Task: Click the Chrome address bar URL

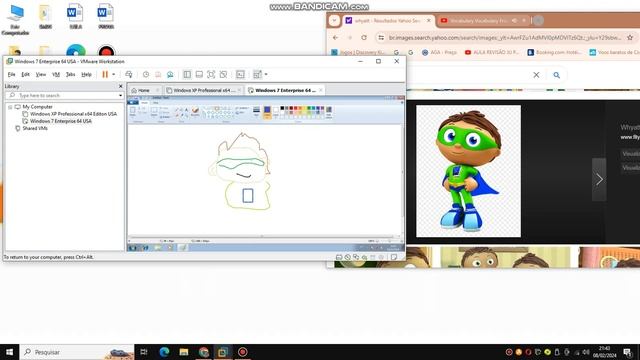Action: 505,38
